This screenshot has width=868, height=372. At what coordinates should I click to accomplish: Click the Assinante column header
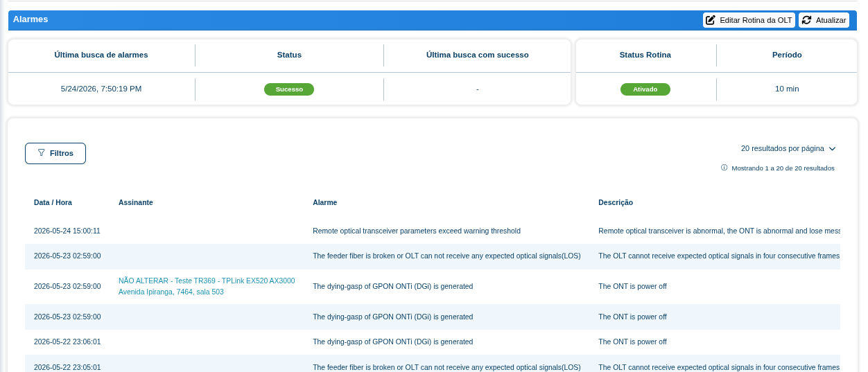click(x=136, y=202)
